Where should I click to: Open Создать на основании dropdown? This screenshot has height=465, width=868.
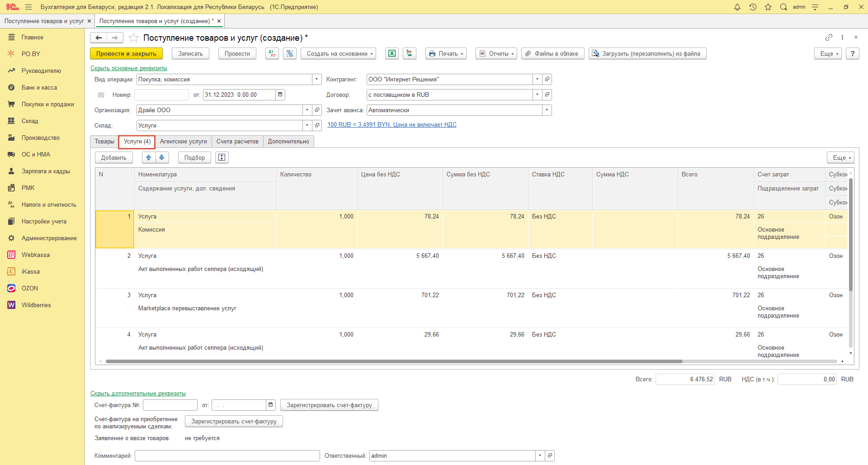(339, 53)
